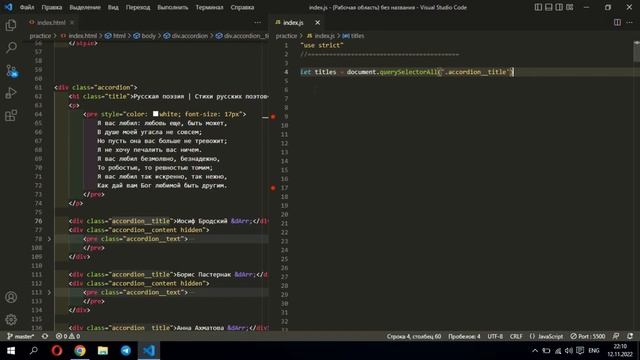Open Telegram from taskbar
Viewport: 640px width, 360px height.
[x=126, y=350]
